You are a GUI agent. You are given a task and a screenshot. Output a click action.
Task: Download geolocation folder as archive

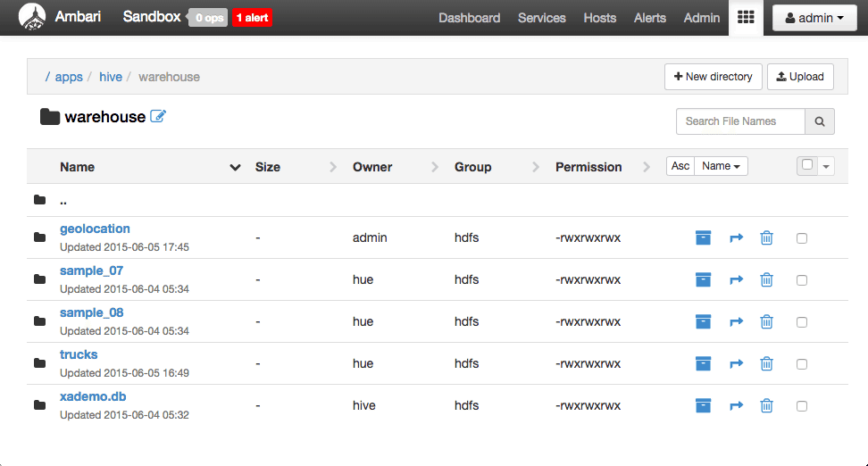[703, 238]
